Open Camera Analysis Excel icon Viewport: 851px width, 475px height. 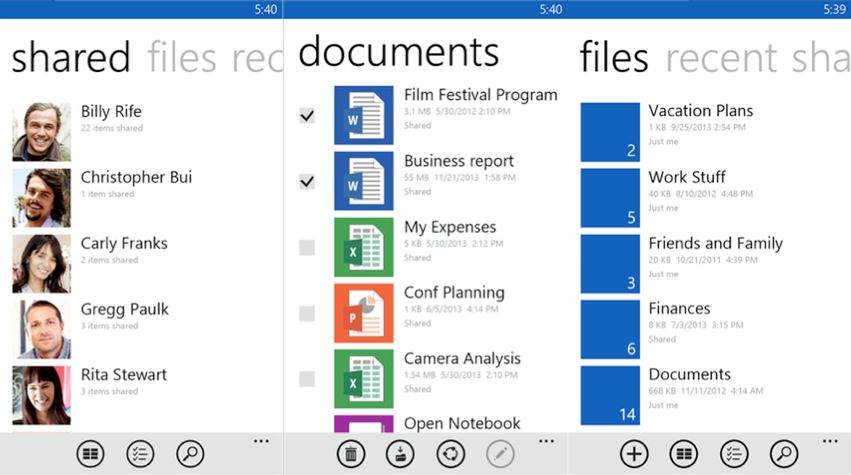pos(364,378)
